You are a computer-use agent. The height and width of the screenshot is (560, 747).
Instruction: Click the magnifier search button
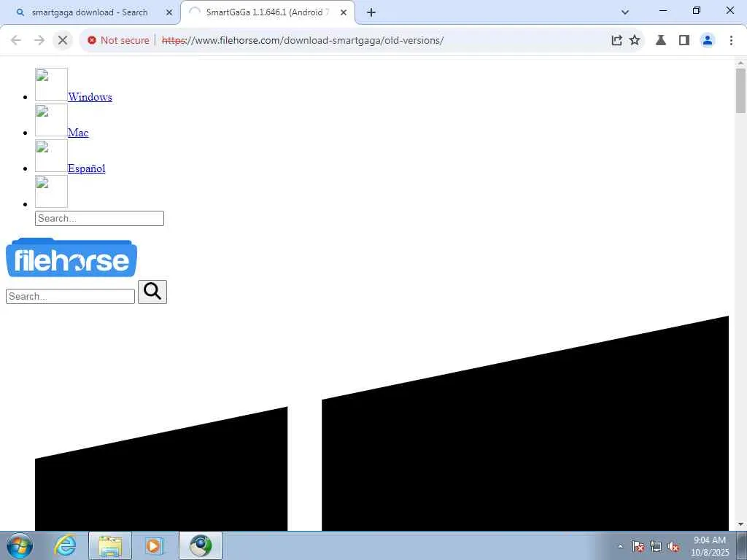(x=152, y=292)
